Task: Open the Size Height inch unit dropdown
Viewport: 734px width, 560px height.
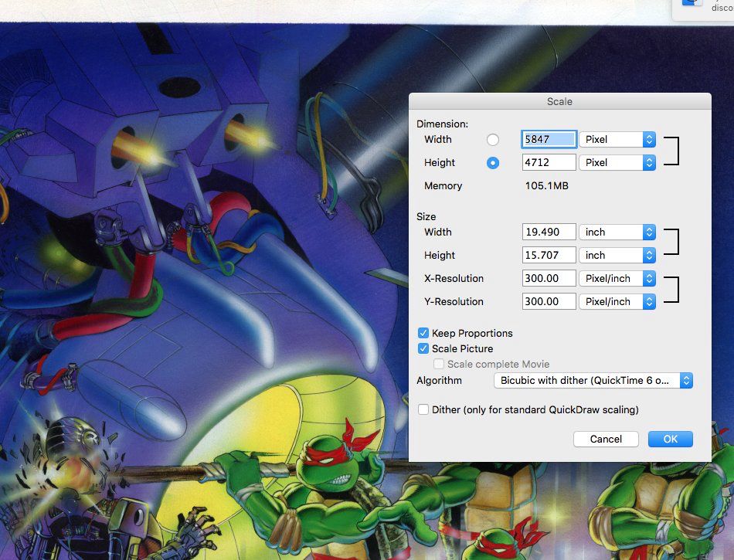Action: click(617, 255)
